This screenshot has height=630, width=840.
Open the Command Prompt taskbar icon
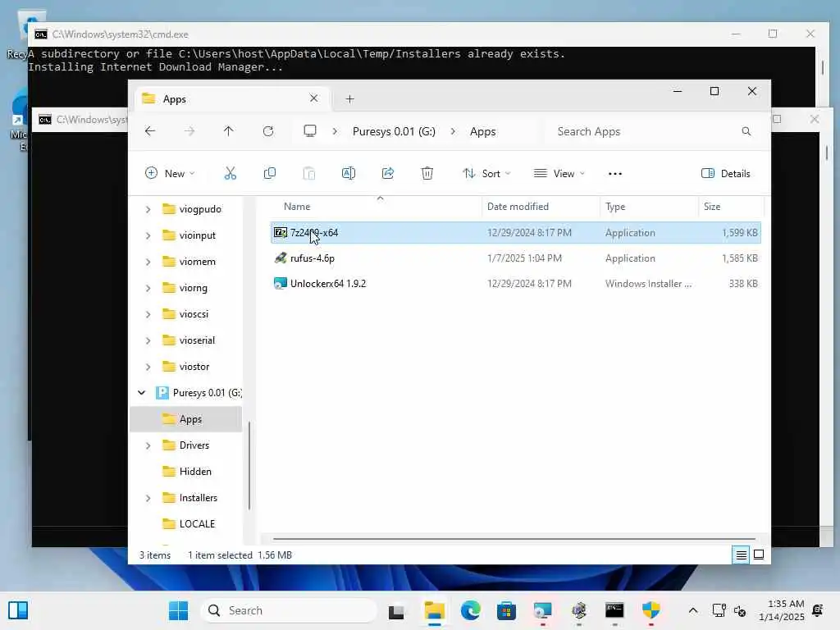click(614, 610)
